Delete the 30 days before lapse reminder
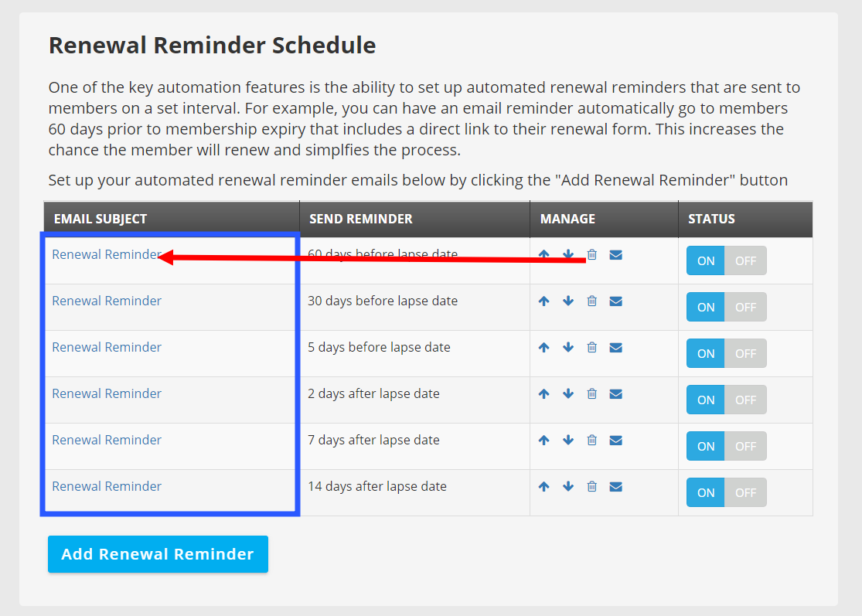The width and height of the screenshot is (862, 616). [x=592, y=301]
